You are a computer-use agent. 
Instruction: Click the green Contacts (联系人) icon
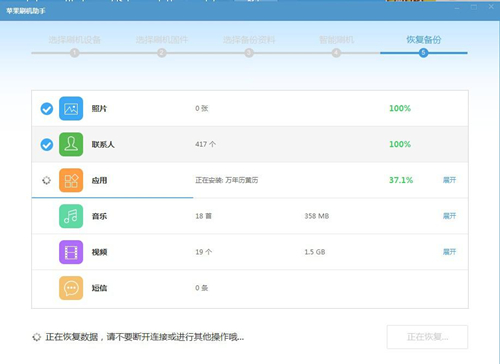tap(71, 144)
